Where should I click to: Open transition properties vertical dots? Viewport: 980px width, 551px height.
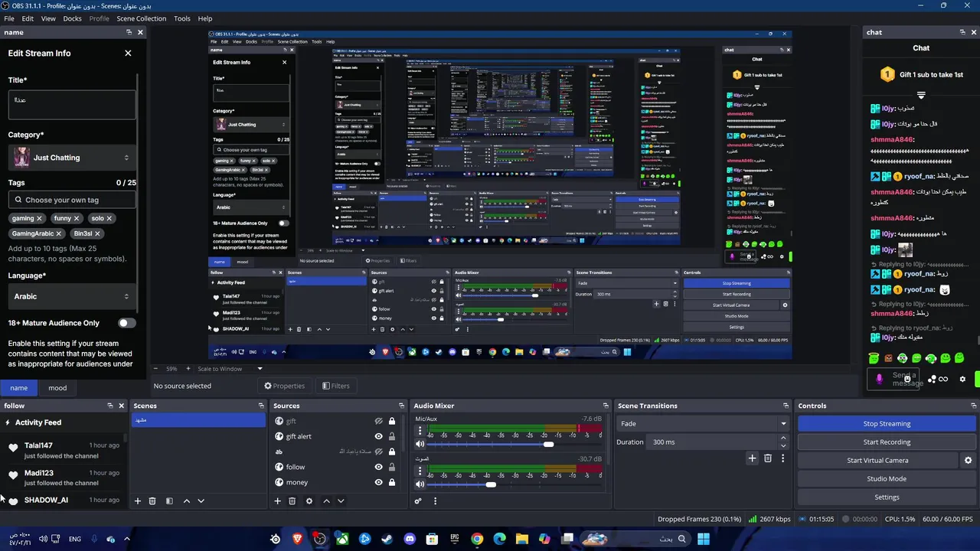pos(782,458)
